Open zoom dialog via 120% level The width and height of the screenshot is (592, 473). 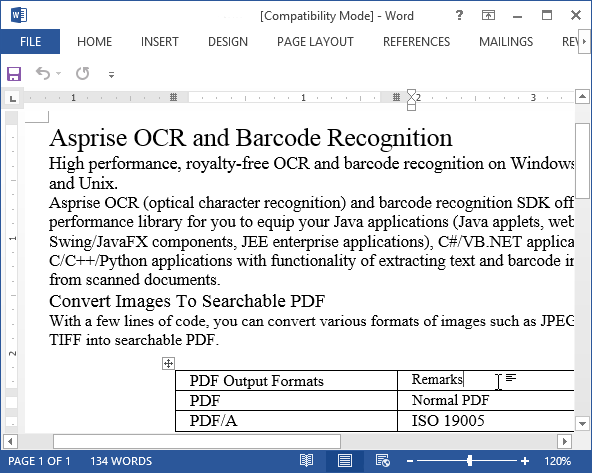(557, 461)
